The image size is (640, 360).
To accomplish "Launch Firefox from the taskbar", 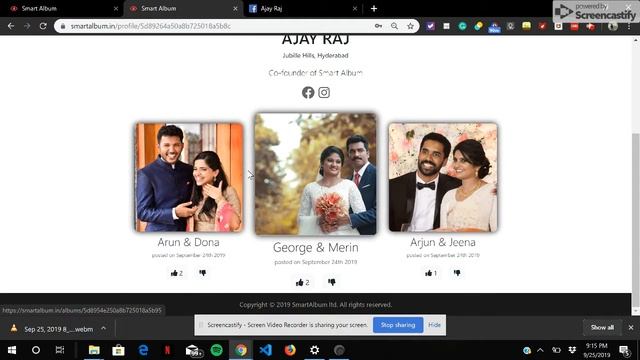I will [x=290, y=350].
